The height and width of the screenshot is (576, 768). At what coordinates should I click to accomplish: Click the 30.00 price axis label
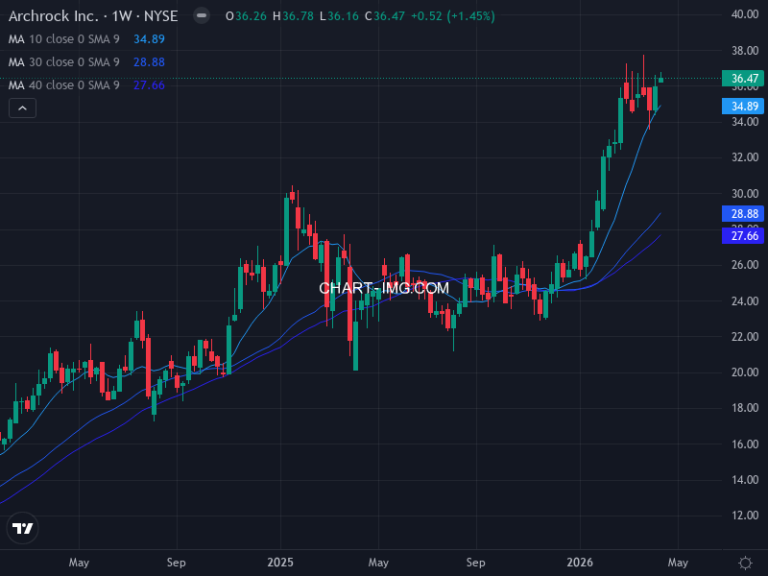(745, 193)
